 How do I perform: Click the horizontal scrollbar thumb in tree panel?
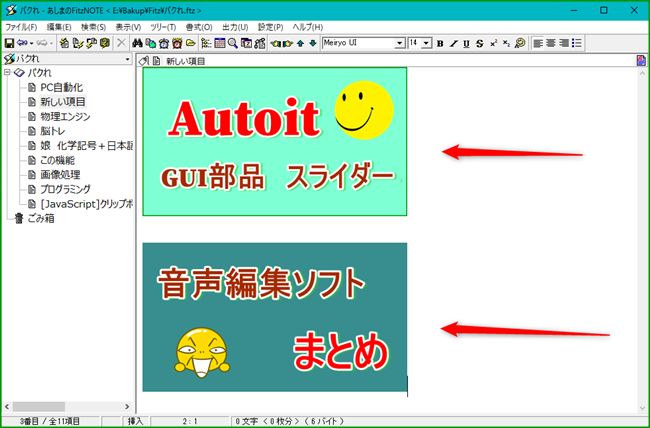coord(39,406)
